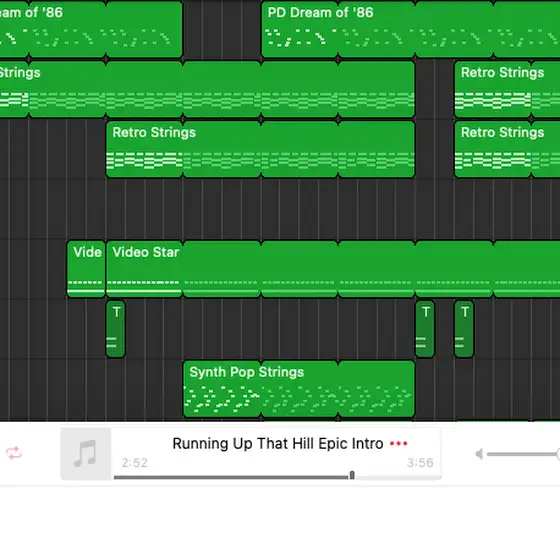
Task: Select the Synth Pop Strings region
Action: [x=299, y=389]
